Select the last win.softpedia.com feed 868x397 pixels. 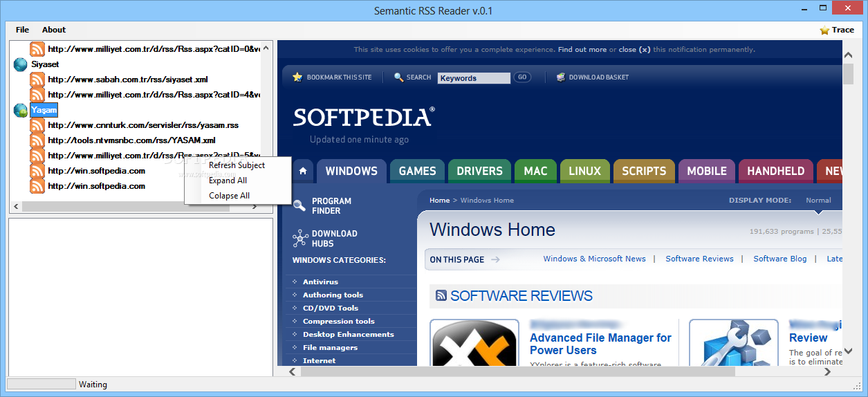97,186
